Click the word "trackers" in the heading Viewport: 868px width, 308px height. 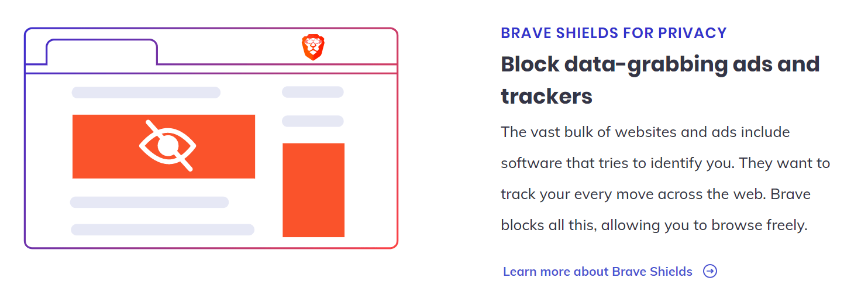[x=546, y=96]
